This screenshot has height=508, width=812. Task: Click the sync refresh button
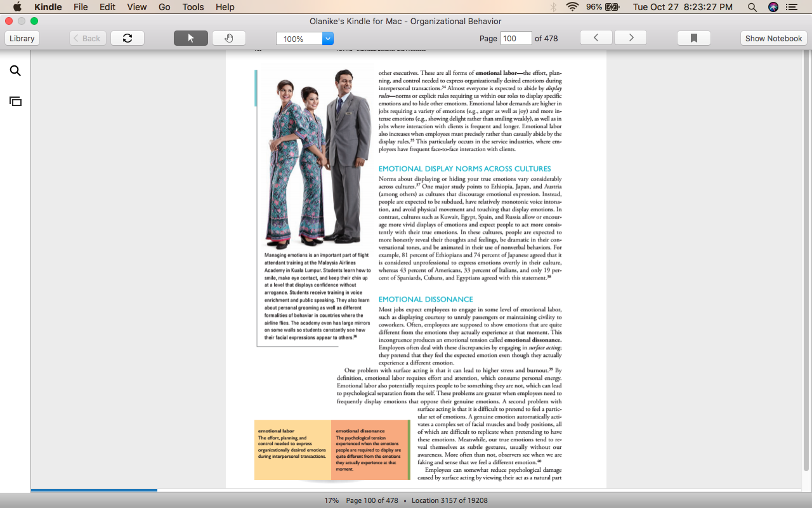128,38
